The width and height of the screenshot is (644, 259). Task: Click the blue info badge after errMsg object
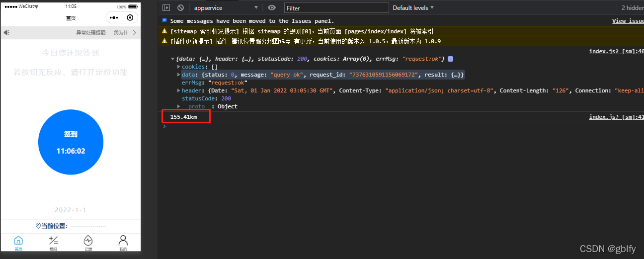pos(450,59)
